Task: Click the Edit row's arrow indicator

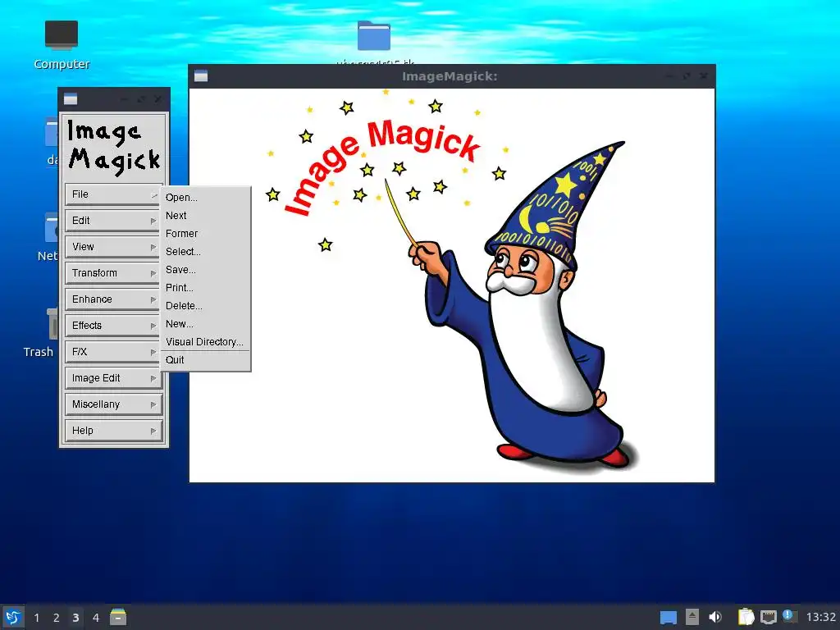Action: click(153, 221)
